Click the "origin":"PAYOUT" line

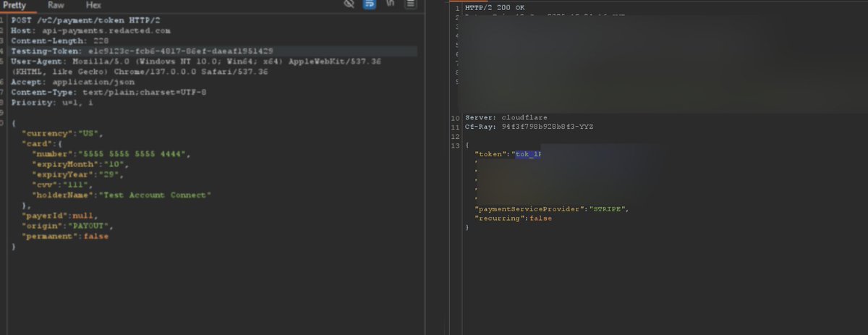coord(67,226)
